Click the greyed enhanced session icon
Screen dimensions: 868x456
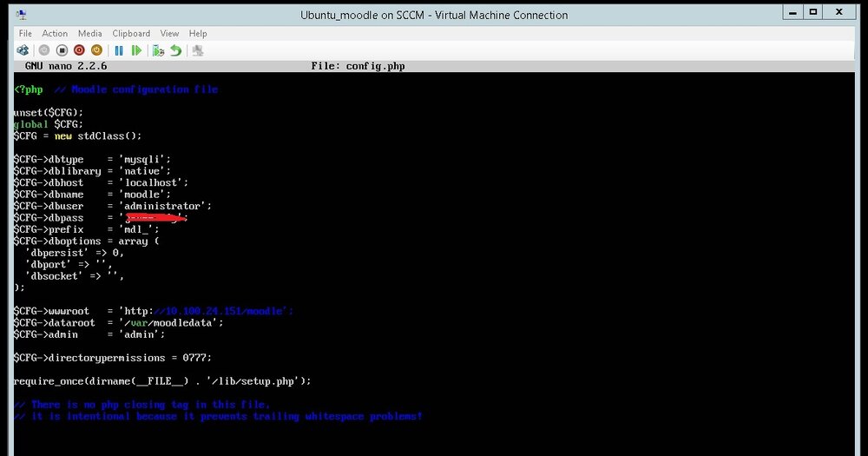[x=198, y=50]
